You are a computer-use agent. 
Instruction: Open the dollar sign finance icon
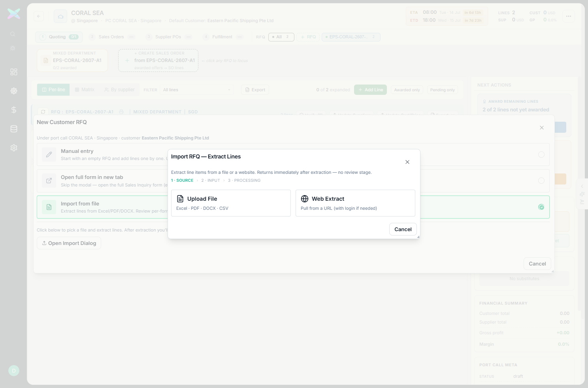coord(14,110)
